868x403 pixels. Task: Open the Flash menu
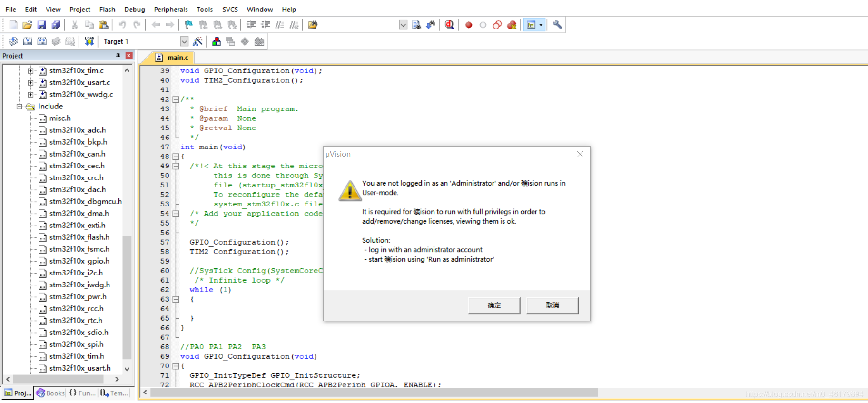click(x=107, y=9)
